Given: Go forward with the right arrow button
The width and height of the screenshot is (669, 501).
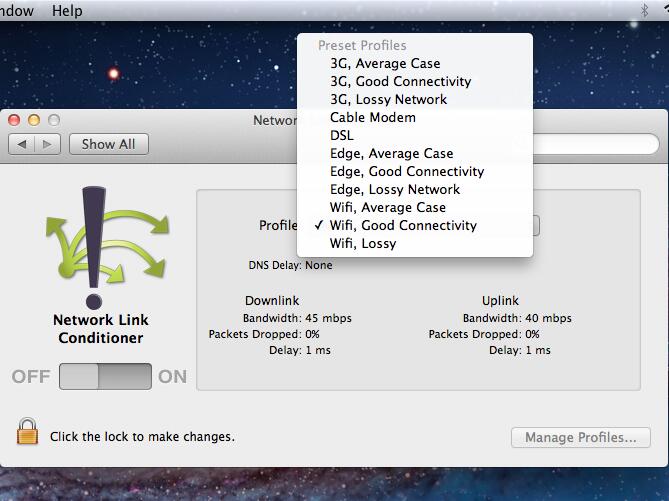Looking at the screenshot, I should tap(47, 144).
